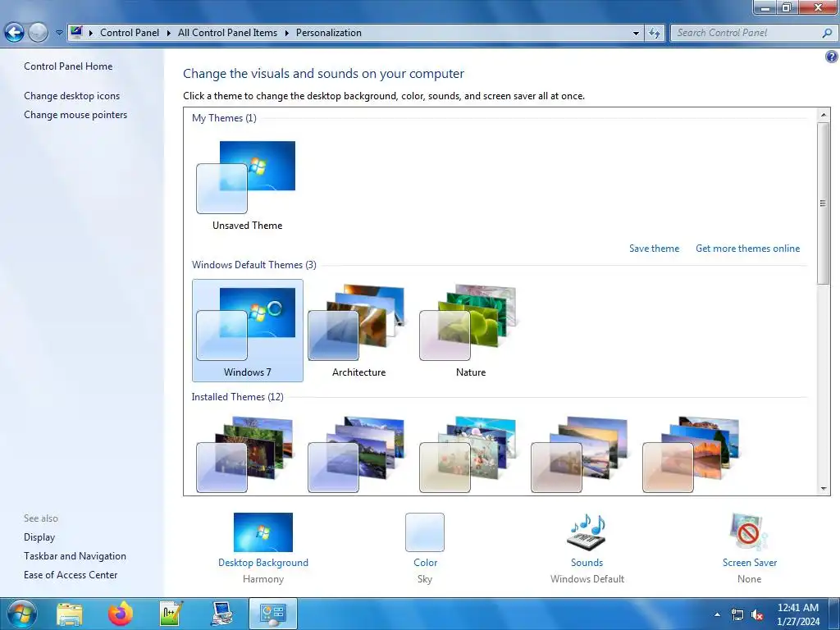The image size is (840, 630).
Task: Click the Control Panel icon in address bar
Action: 76,32
